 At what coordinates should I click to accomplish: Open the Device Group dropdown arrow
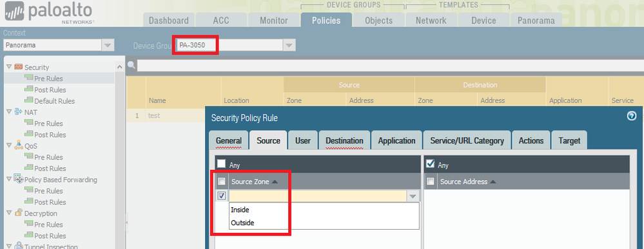click(x=289, y=45)
